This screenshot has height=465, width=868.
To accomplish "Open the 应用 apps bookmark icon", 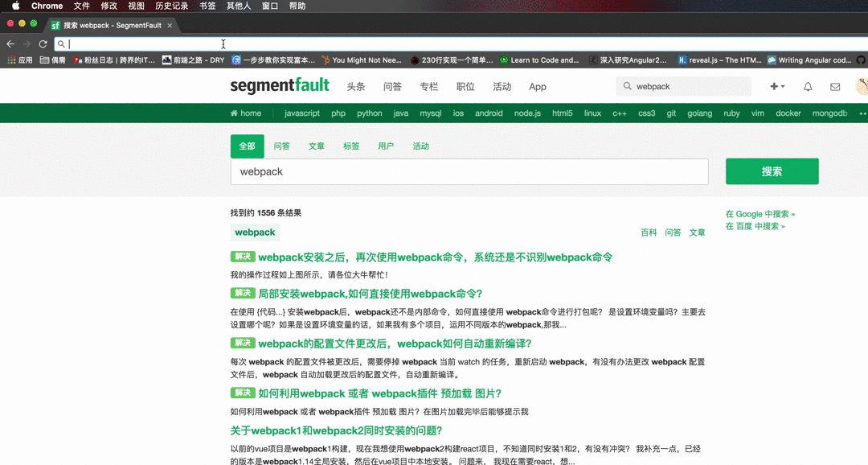I will [x=20, y=60].
